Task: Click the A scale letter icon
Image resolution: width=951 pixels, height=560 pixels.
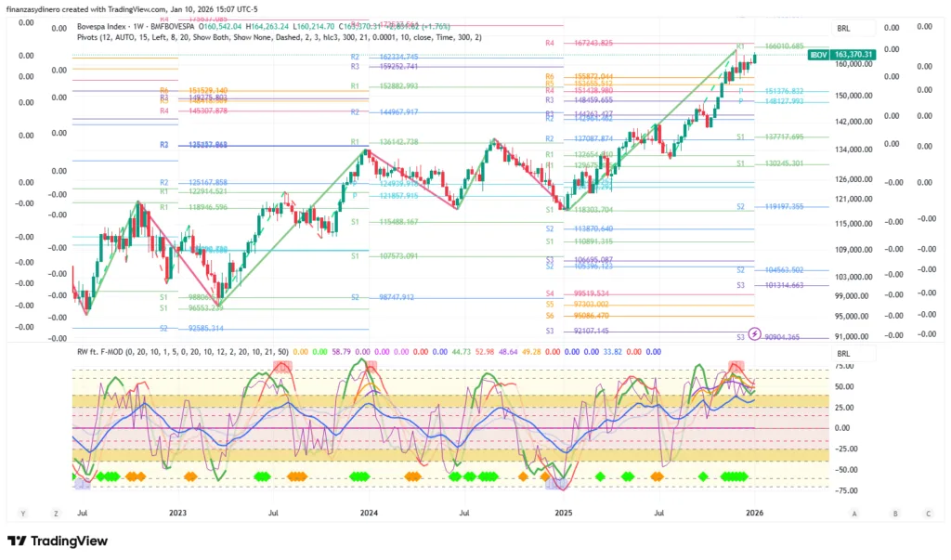Action: pos(853,513)
